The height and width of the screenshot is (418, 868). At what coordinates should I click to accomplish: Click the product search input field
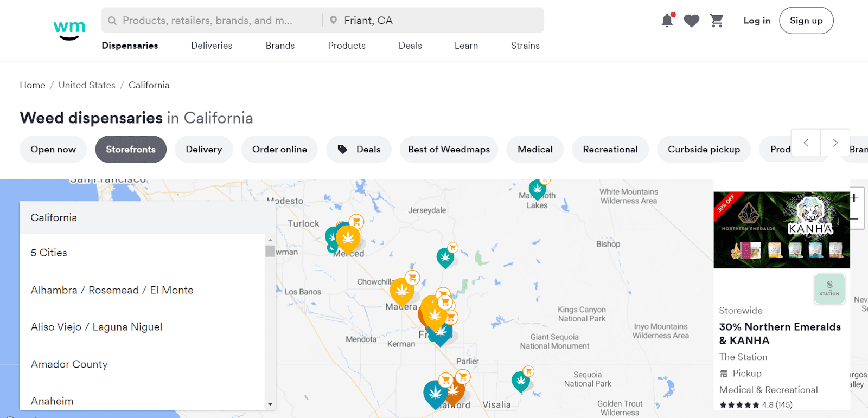click(212, 21)
